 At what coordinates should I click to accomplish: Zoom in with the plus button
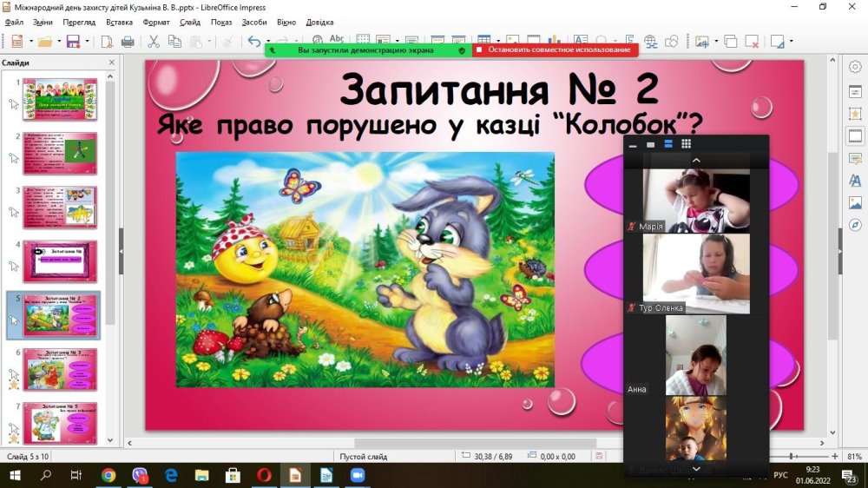(x=835, y=456)
